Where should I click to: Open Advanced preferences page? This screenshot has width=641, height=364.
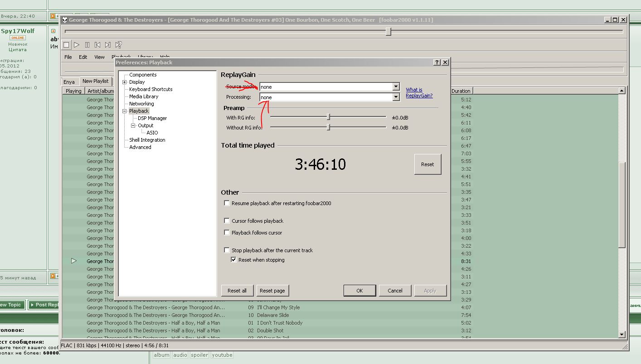point(140,147)
